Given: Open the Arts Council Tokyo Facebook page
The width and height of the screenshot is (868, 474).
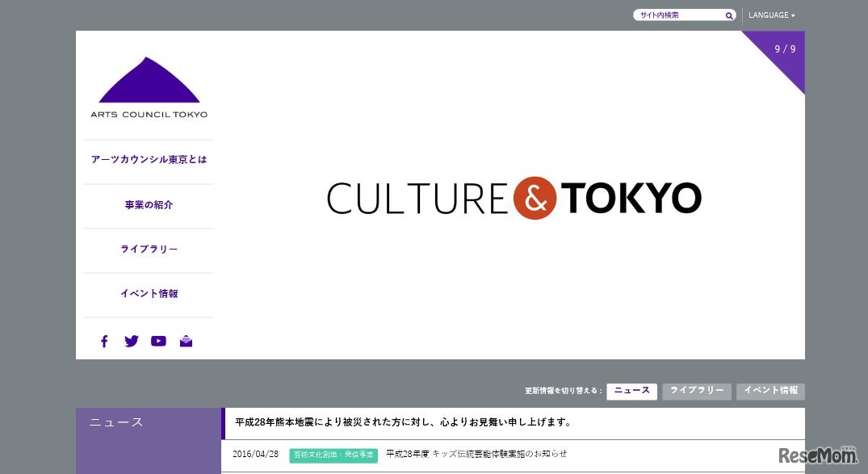Looking at the screenshot, I should coord(104,341).
